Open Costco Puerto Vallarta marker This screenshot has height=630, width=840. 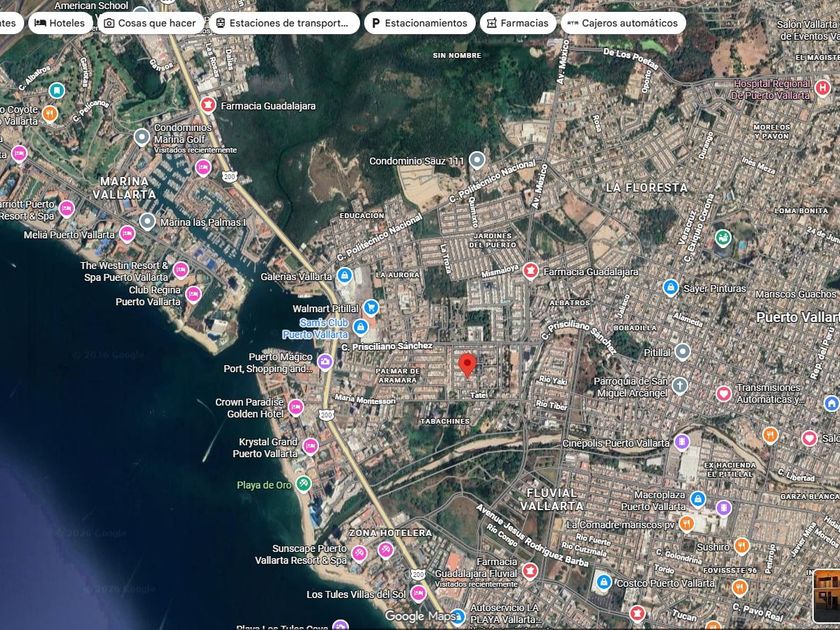604,582
